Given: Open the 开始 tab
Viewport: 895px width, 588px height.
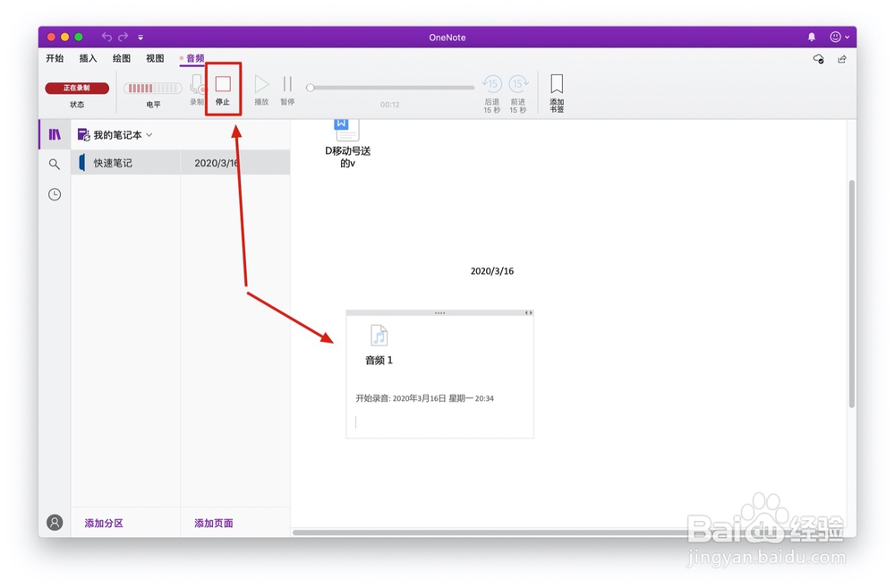Looking at the screenshot, I should click(55, 58).
